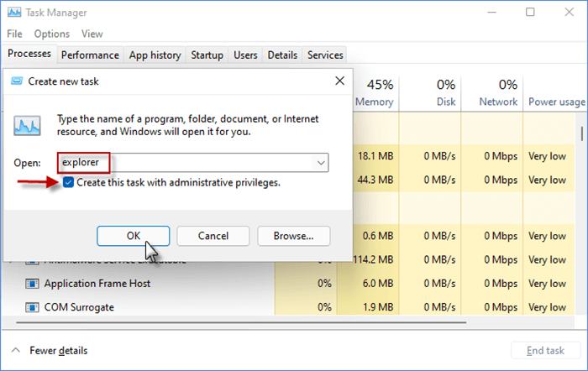Image resolution: width=588 pixels, height=371 pixels.
Task: Open the Options menu
Action: tap(52, 34)
